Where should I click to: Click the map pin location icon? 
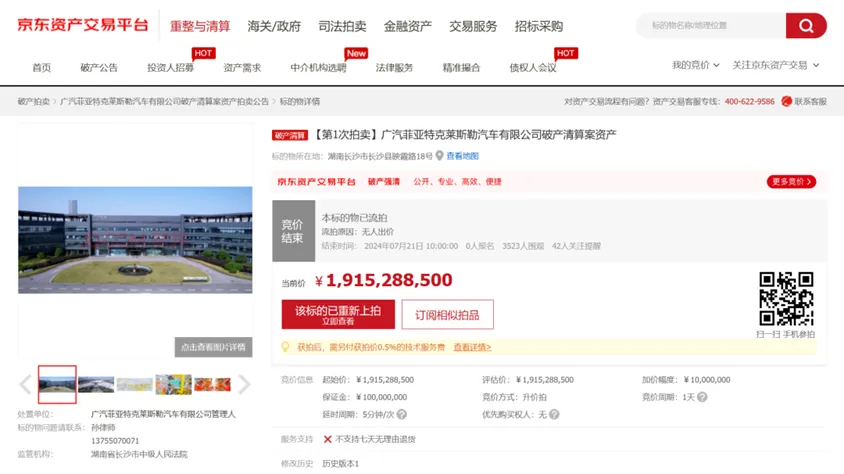pyautogui.click(x=439, y=155)
